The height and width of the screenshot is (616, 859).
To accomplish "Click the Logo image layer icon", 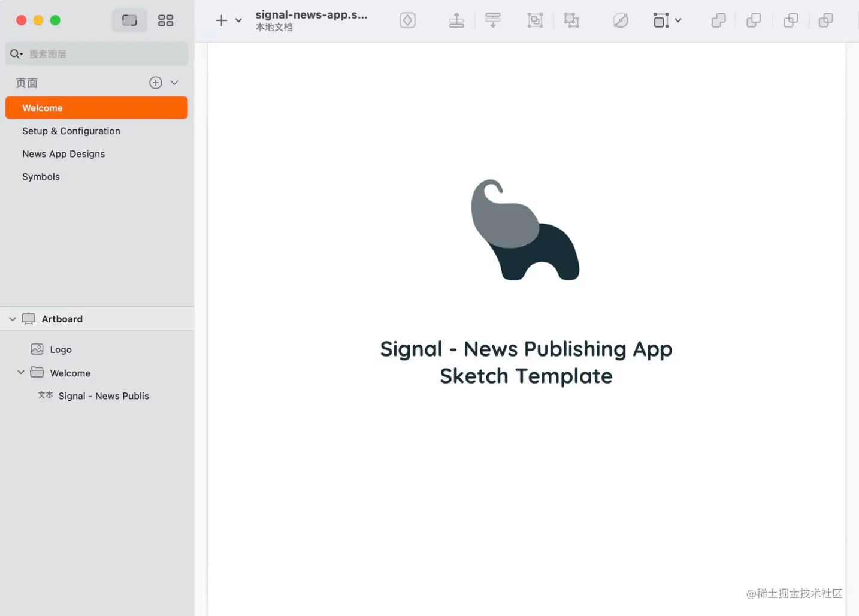I will (37, 349).
